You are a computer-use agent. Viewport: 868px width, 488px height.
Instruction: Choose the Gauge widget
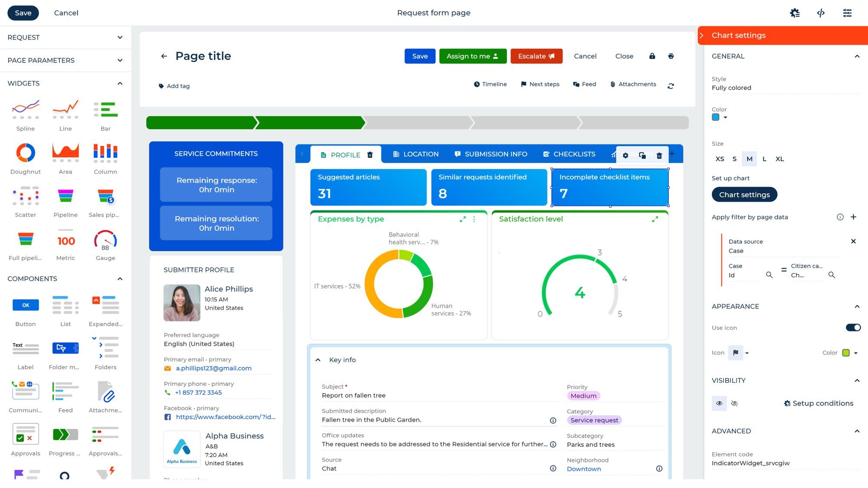coord(105,245)
